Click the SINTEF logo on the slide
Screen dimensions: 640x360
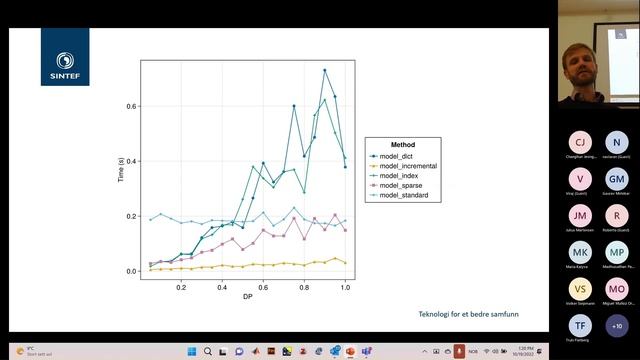[x=65, y=57]
